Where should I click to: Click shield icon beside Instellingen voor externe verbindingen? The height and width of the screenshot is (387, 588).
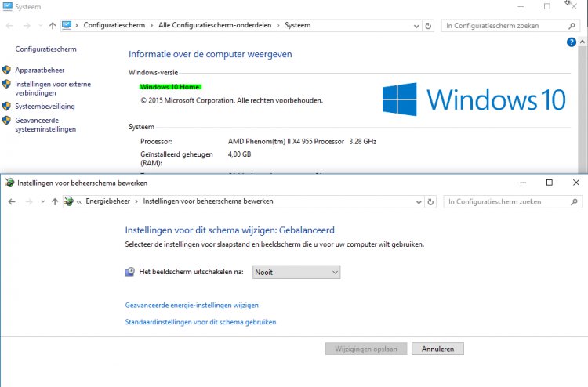6,84
